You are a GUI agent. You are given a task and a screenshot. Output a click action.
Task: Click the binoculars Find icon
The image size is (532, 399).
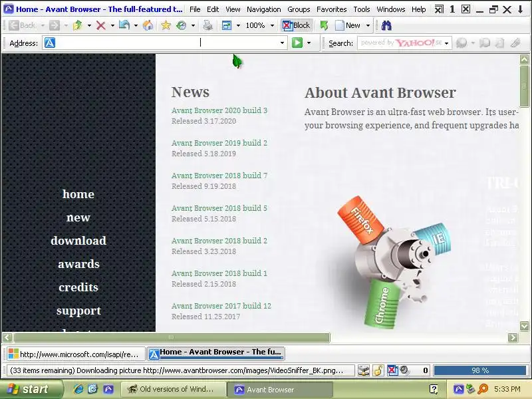[x=386, y=25]
